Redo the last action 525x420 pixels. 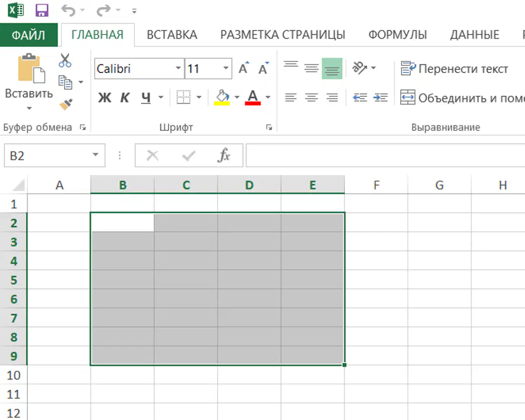pyautogui.click(x=103, y=10)
